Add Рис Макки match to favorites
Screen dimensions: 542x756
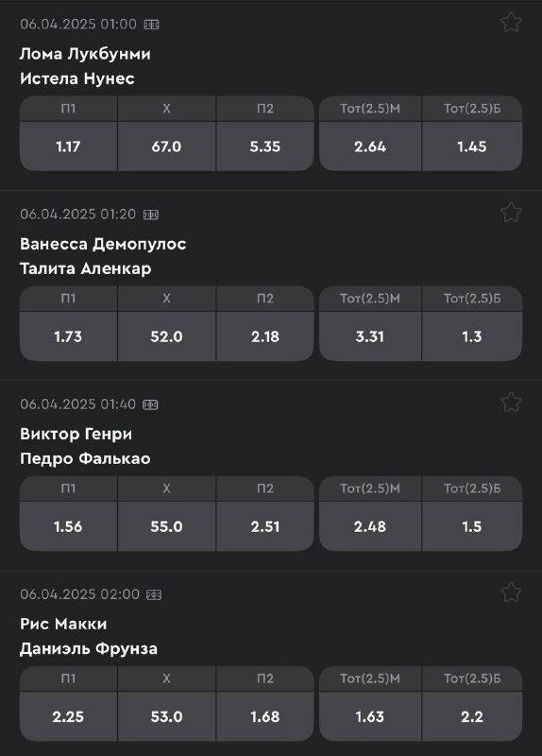pyautogui.click(x=511, y=593)
